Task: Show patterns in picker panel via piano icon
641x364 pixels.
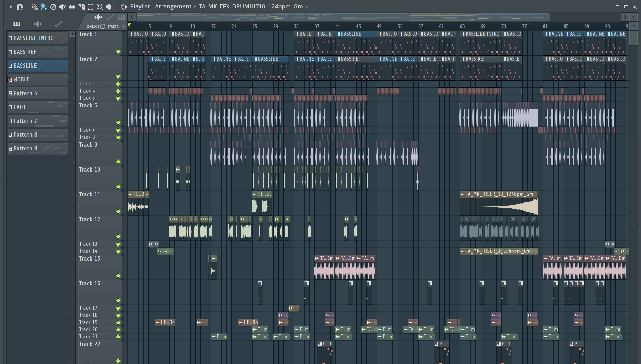Action: [x=17, y=24]
